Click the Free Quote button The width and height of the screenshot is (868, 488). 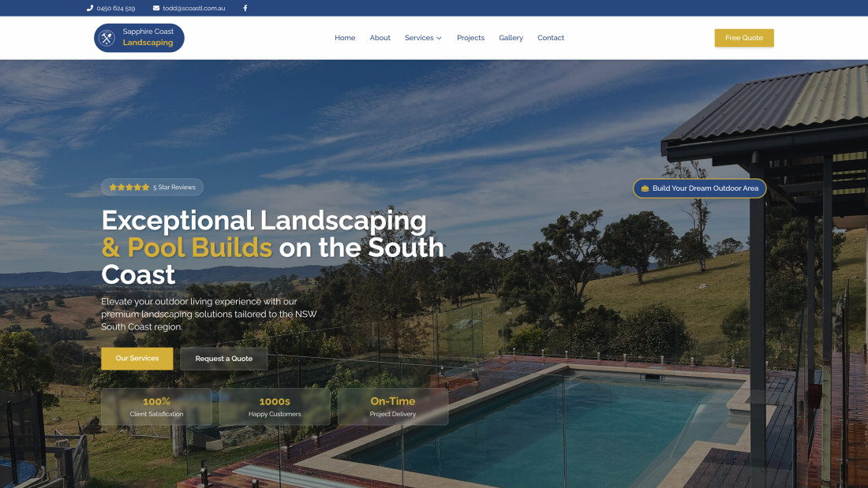[x=744, y=38]
